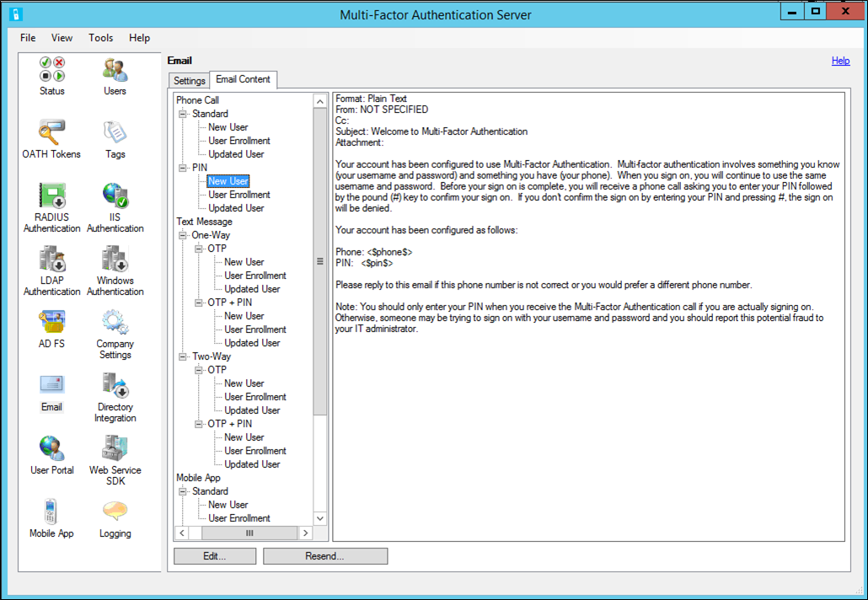Select the IIS Authentication icon
868x600 pixels.
tap(114, 202)
